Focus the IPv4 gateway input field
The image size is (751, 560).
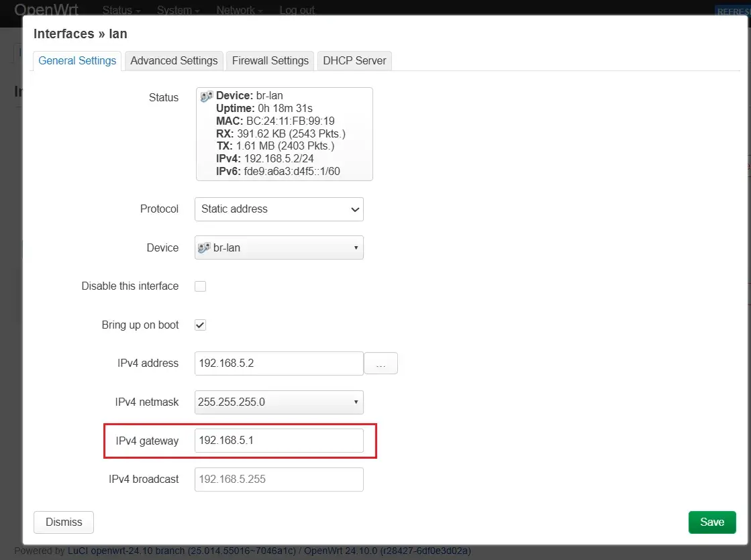[279, 441]
